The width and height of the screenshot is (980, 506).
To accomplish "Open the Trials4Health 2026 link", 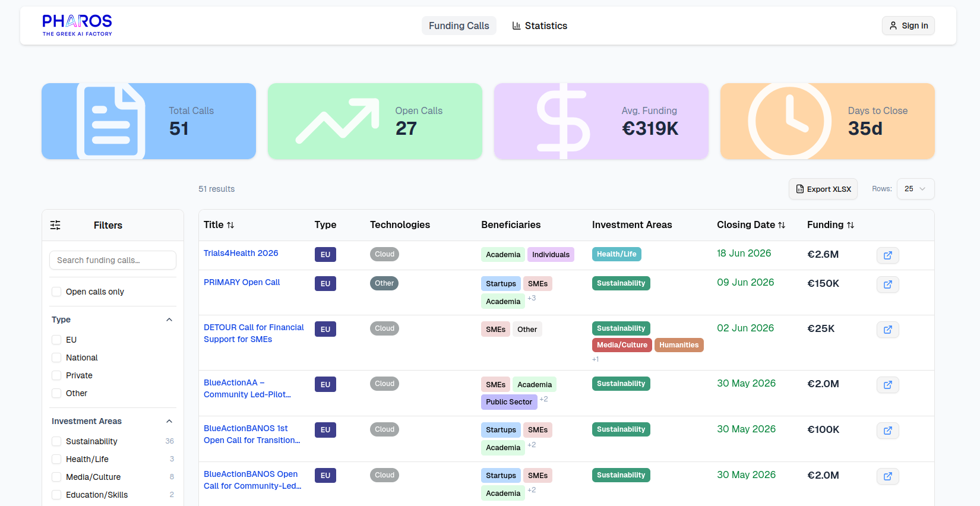I will pos(241,253).
